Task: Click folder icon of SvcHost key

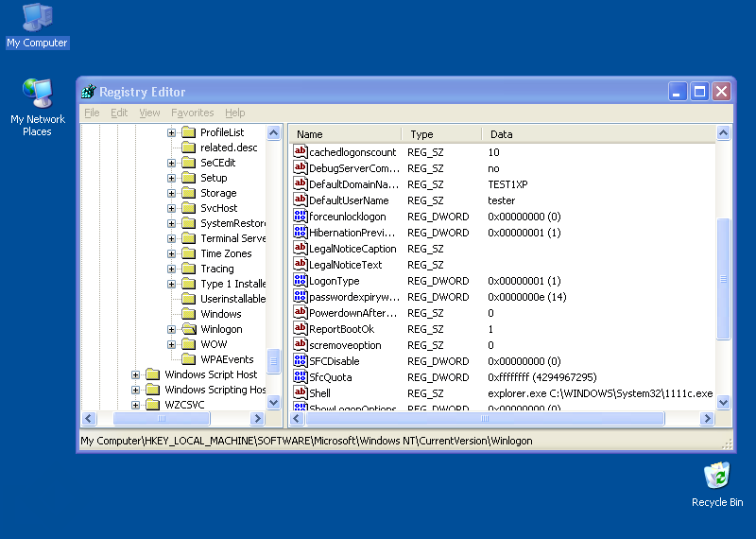Action: [x=188, y=208]
